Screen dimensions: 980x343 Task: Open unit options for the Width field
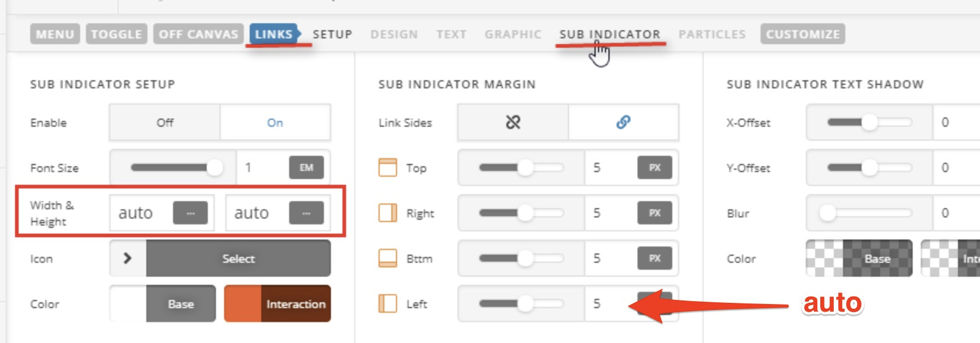(190, 213)
